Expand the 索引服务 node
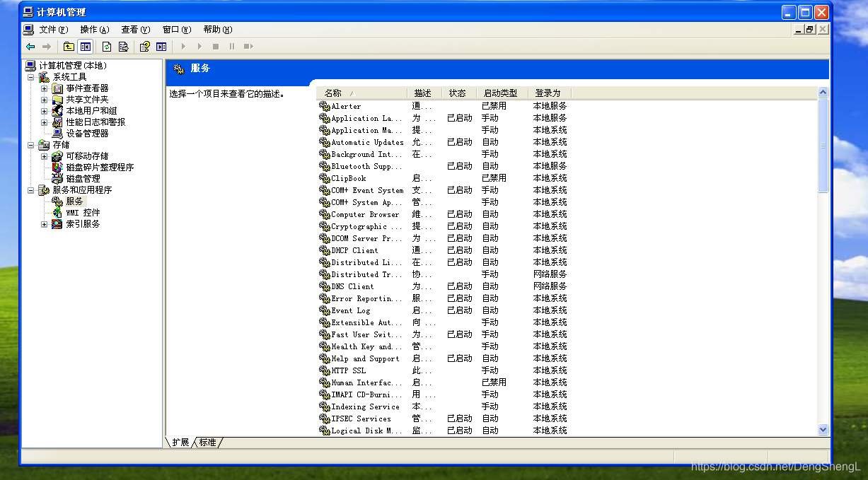868x480 pixels. pos(44,224)
